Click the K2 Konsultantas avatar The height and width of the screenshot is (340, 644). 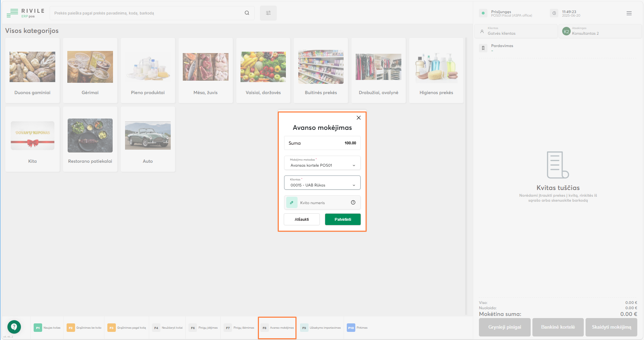coord(566,31)
